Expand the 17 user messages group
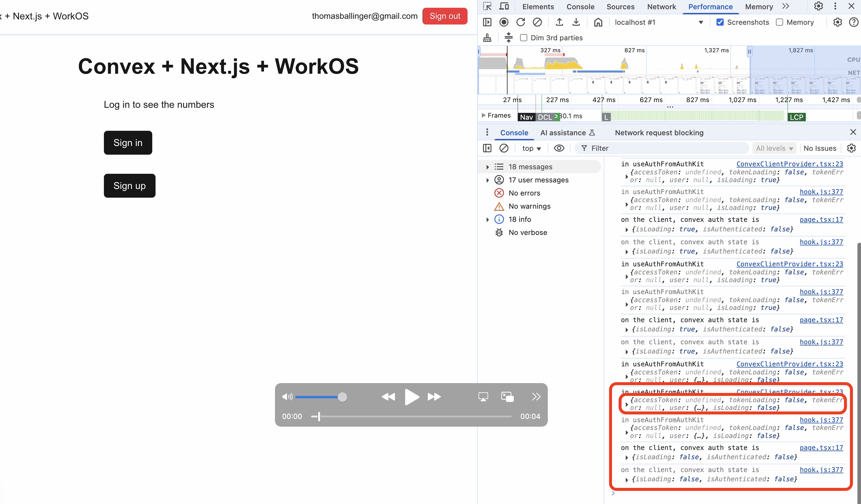 pos(488,180)
